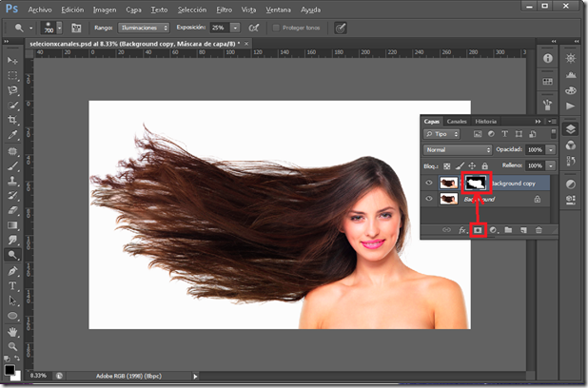Switch to the Canales tab
This screenshot has width=588, height=388.
point(457,121)
